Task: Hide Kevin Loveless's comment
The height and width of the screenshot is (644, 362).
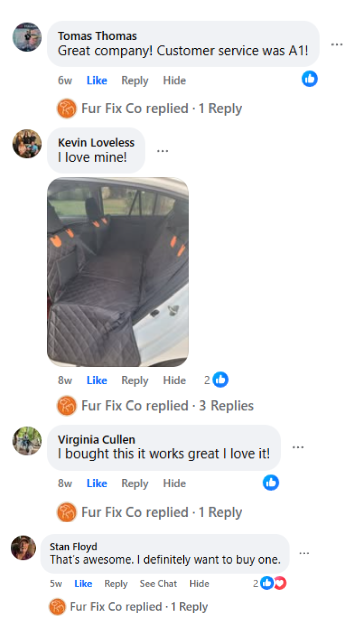Action: click(174, 380)
